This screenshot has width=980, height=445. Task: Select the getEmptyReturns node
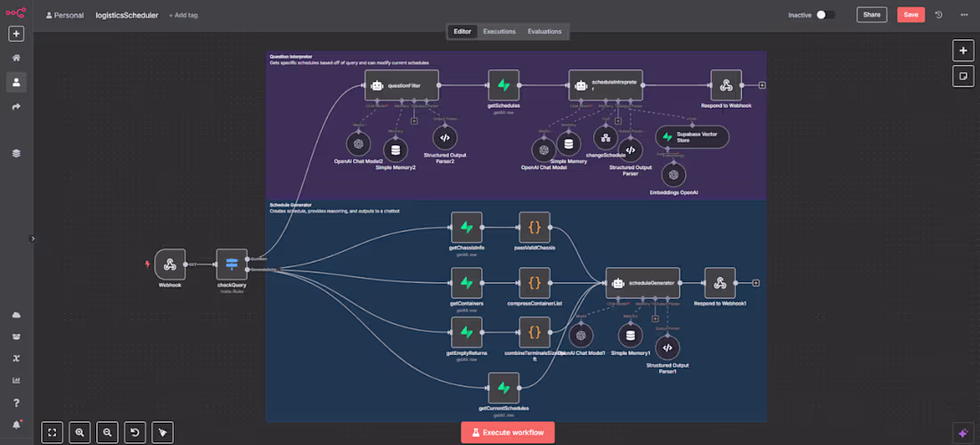point(467,333)
